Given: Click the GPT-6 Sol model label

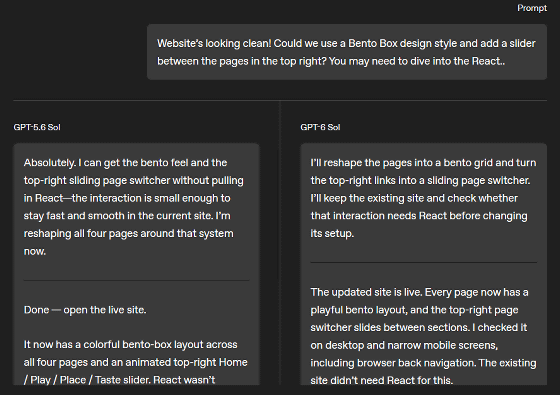Looking at the screenshot, I should 320,127.
